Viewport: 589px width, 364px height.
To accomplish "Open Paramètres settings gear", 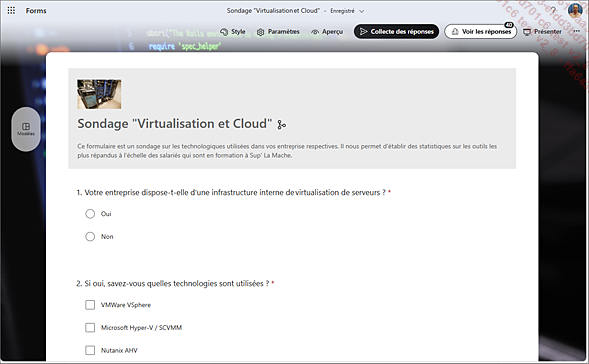I will coord(278,32).
